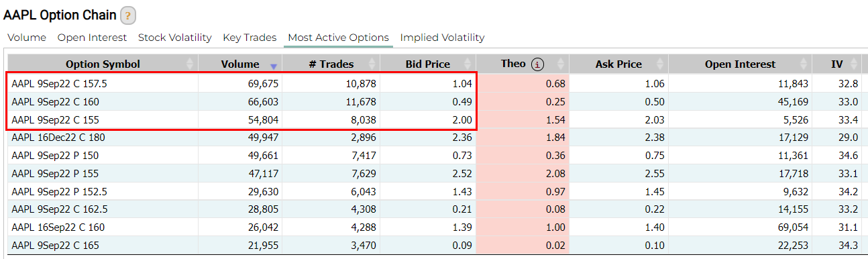Select the AAPL 16Dec22 C 180 option
The height and width of the screenshot is (259, 868).
(58, 138)
